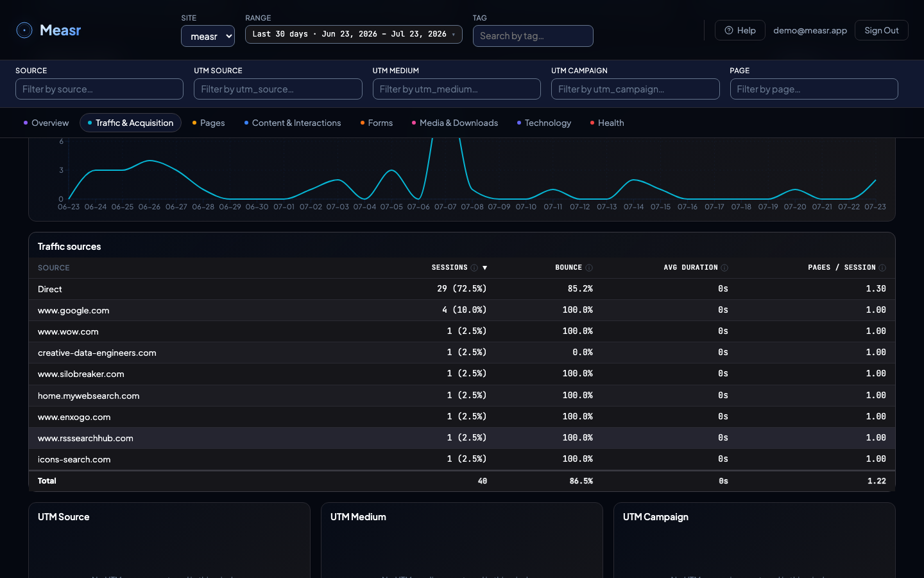Switch to the Technology tab

[x=544, y=123]
